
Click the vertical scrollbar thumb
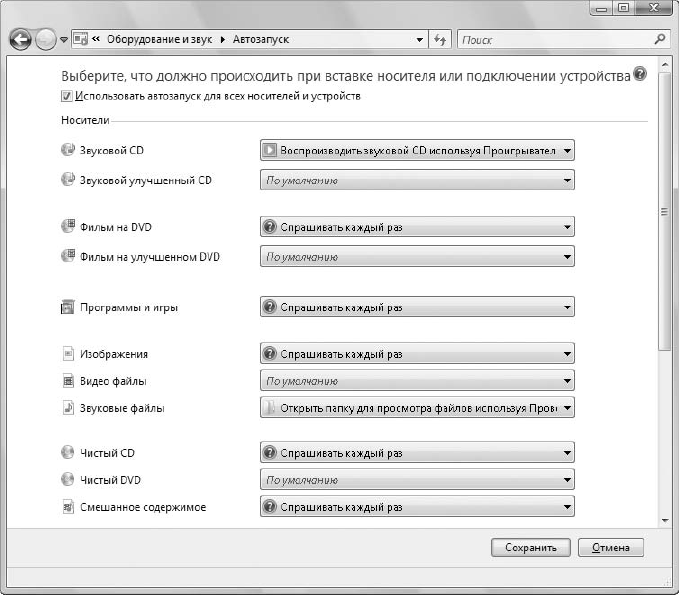coord(665,211)
